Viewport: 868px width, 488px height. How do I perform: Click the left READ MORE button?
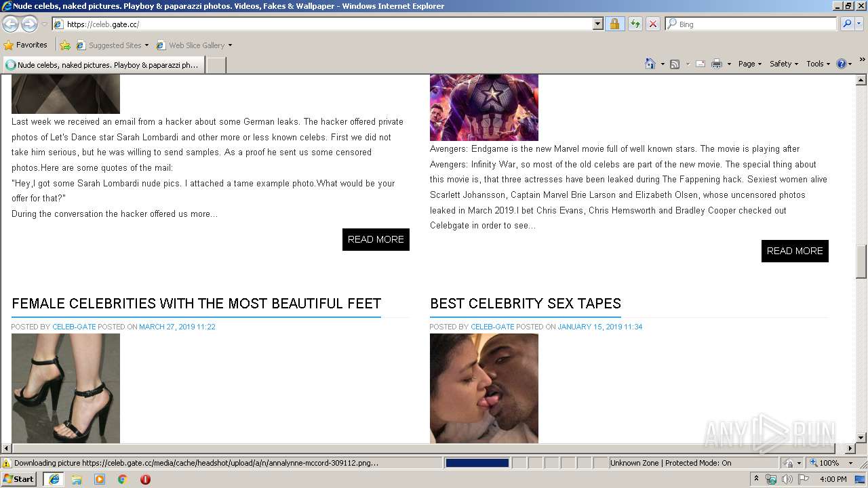[x=376, y=239]
